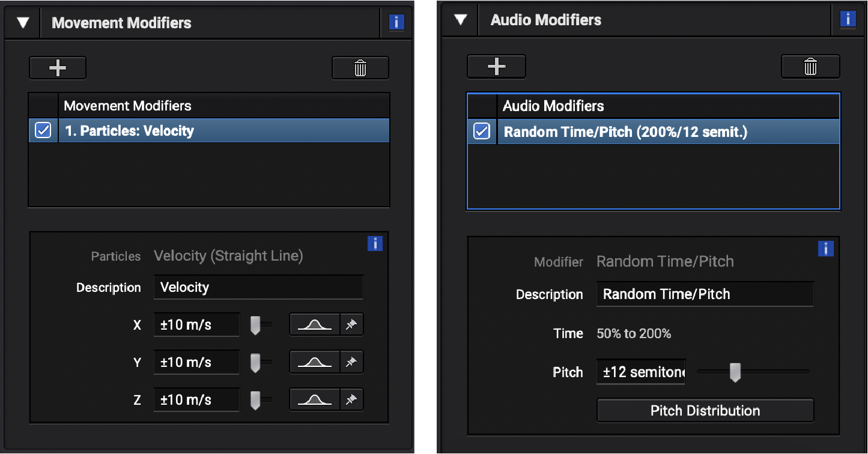Open the Pitch Distribution editor
The width and height of the screenshot is (868, 454).
pyautogui.click(x=705, y=410)
